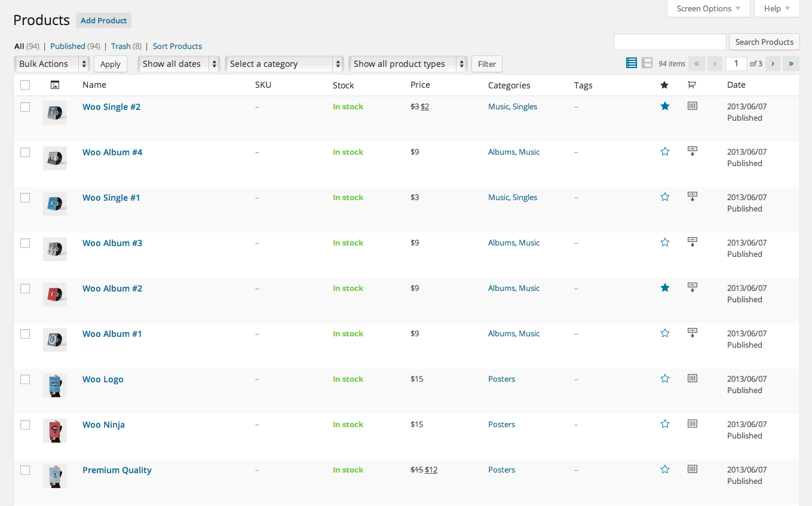Click the product type cart column header
The width and height of the screenshot is (812, 506).
pos(692,85)
